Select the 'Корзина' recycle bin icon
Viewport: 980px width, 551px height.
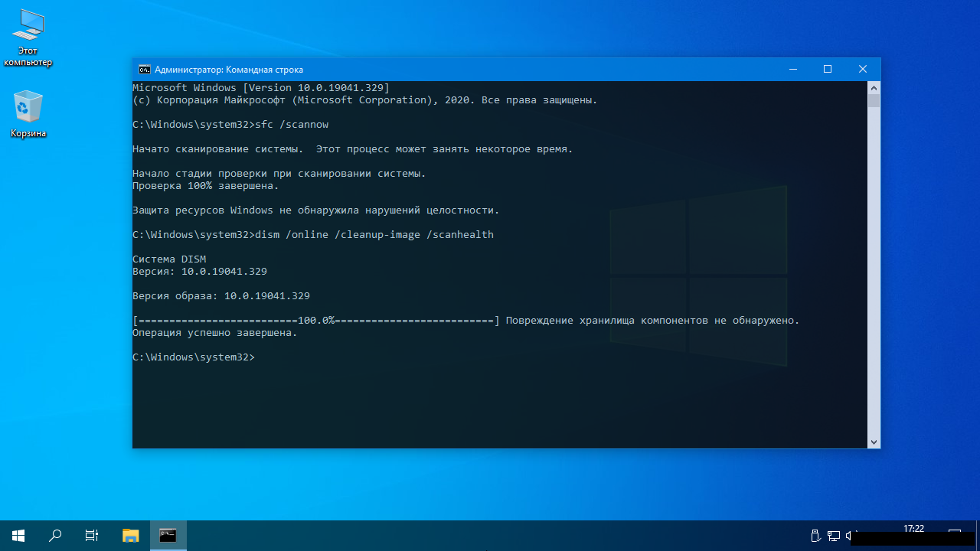pyautogui.click(x=28, y=115)
